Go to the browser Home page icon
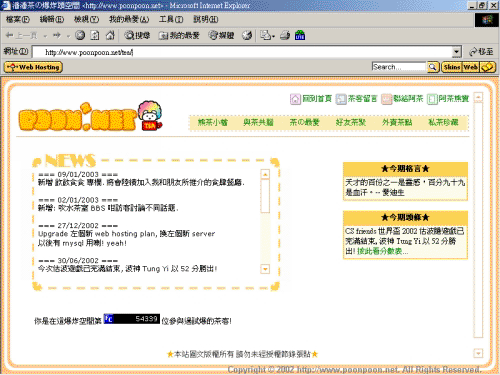The width and height of the screenshot is (500, 375). click(x=110, y=35)
